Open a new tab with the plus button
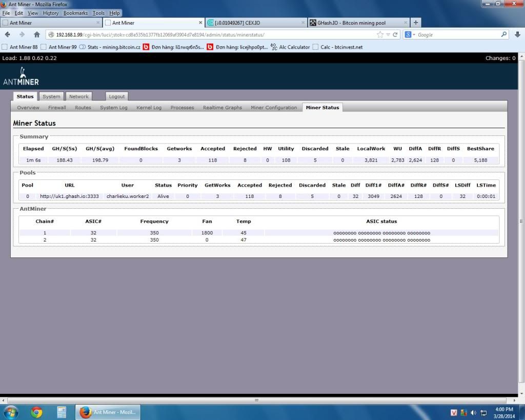This screenshot has width=525, height=420. point(416,23)
